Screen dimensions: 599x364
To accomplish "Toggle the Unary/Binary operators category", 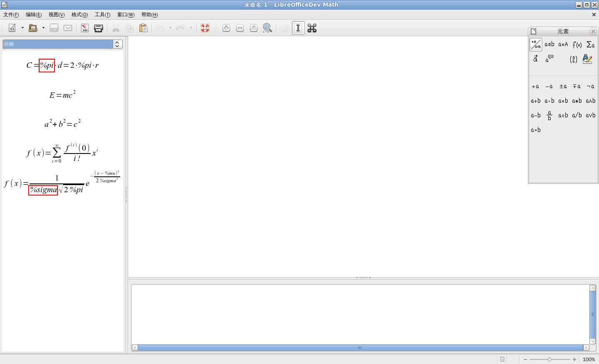I will pyautogui.click(x=536, y=45).
